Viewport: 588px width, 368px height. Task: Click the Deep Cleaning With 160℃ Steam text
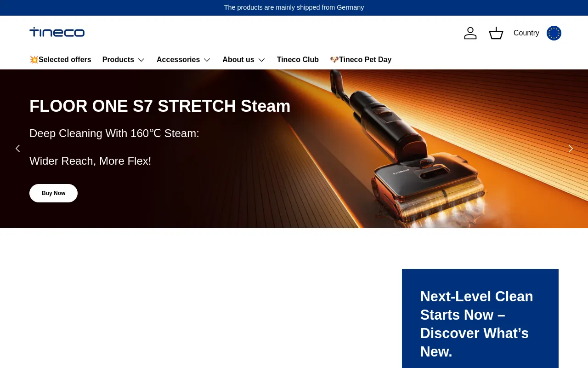click(x=114, y=133)
